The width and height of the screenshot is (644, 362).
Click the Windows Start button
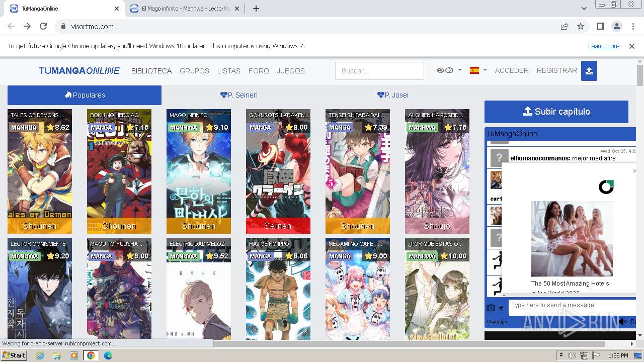tap(14, 355)
